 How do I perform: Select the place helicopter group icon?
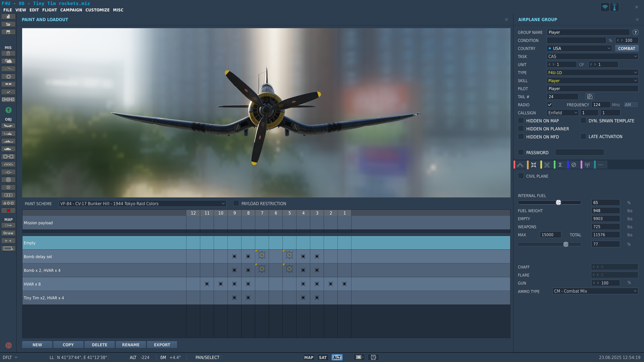click(8, 133)
